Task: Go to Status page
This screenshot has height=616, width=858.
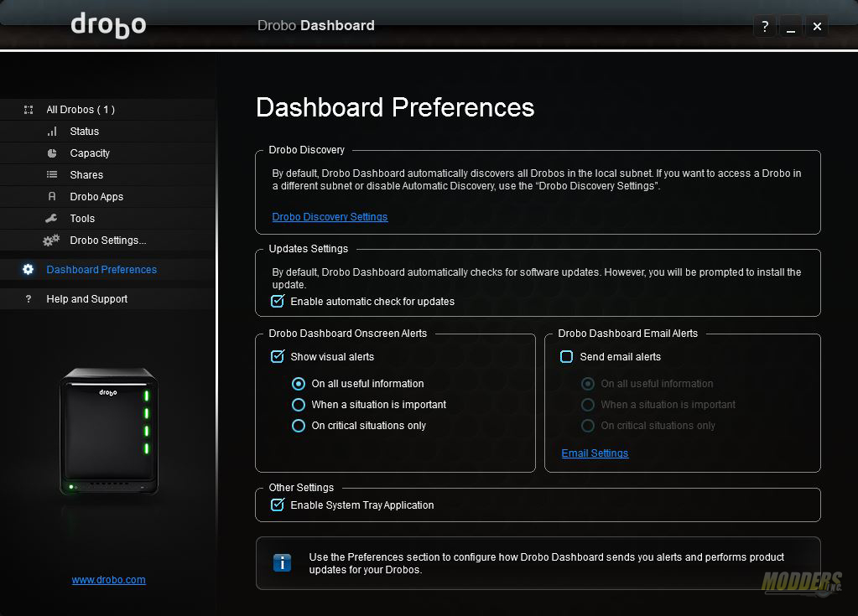Action: [x=108, y=132]
